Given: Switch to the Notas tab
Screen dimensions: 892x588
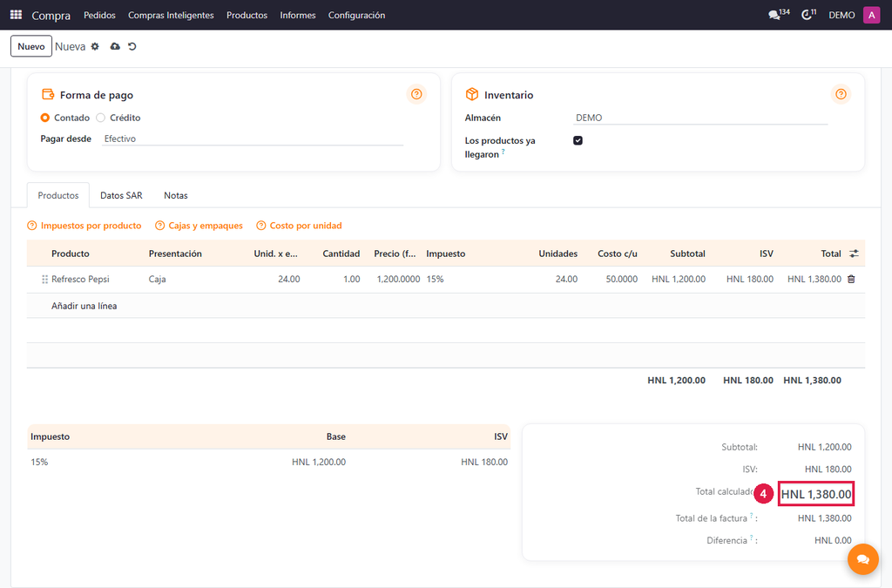Looking at the screenshot, I should coord(176,196).
